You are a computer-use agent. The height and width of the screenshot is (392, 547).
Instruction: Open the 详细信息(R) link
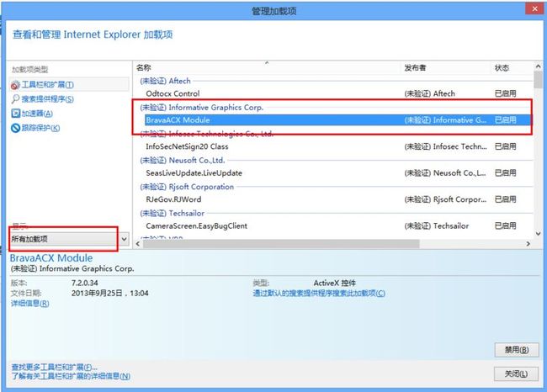pos(30,304)
